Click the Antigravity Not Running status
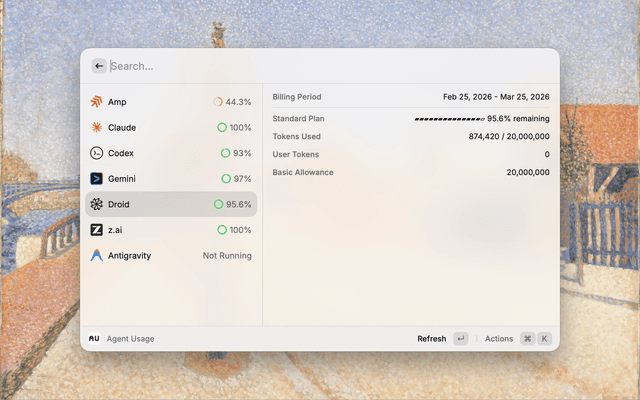This screenshot has height=400, width=640. click(227, 256)
